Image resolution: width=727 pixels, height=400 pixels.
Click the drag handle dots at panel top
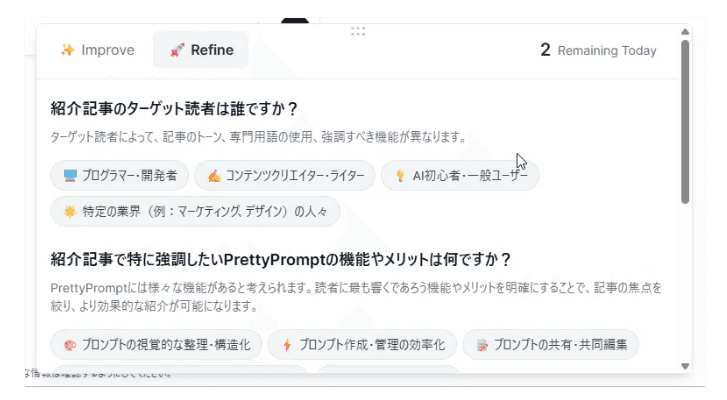coord(358,31)
